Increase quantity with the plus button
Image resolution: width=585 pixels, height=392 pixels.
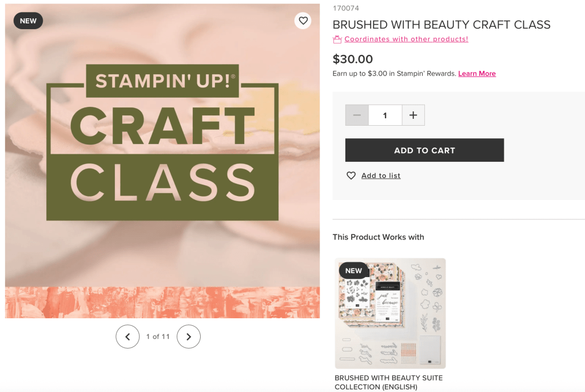pos(413,115)
